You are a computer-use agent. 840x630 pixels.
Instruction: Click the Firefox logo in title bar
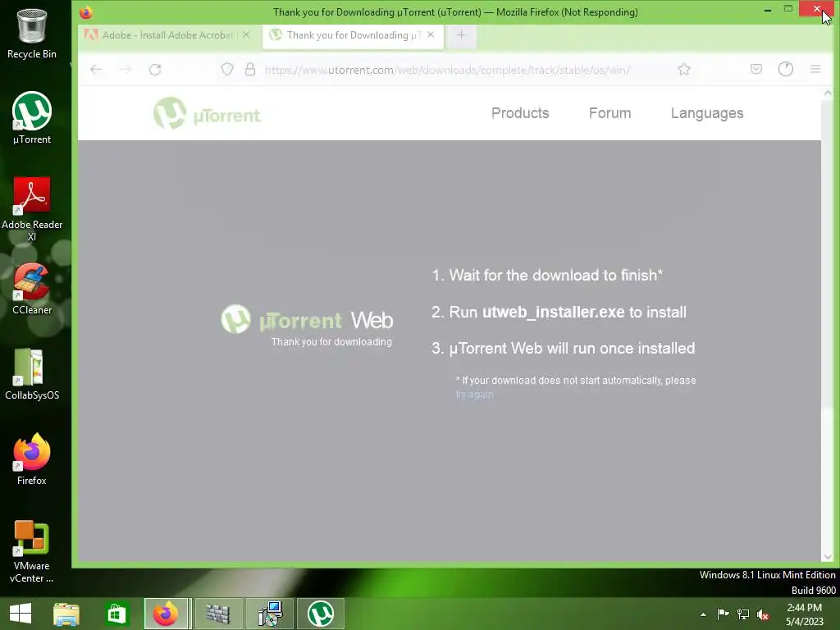[x=85, y=11]
